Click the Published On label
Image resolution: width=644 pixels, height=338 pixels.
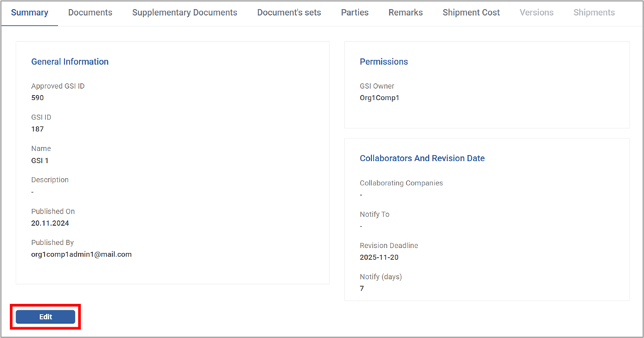coord(53,211)
